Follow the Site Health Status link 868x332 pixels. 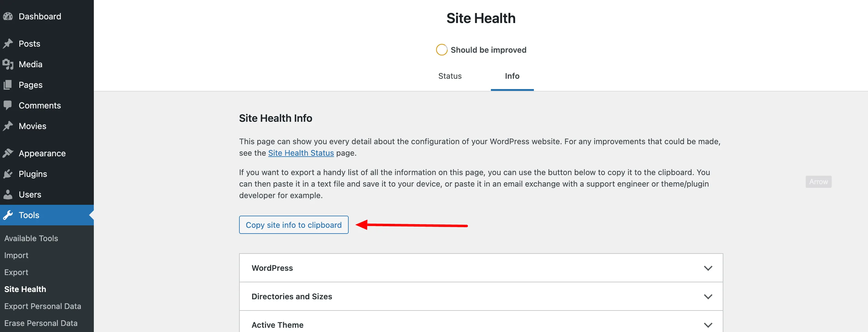click(301, 153)
